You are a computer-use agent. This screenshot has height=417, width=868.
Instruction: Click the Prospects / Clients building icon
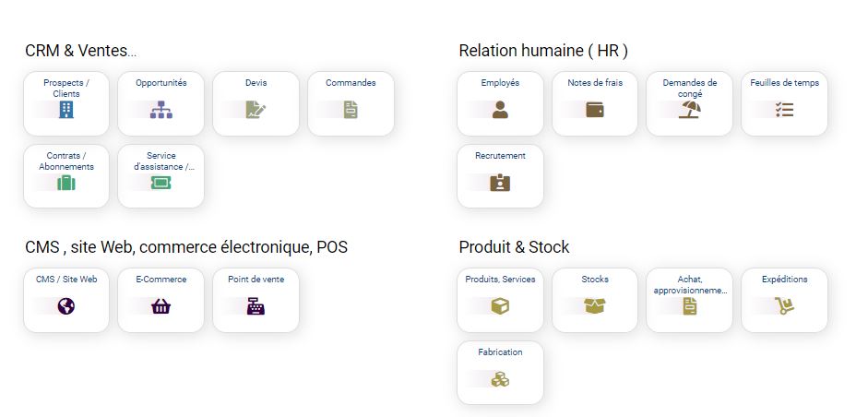pos(66,110)
